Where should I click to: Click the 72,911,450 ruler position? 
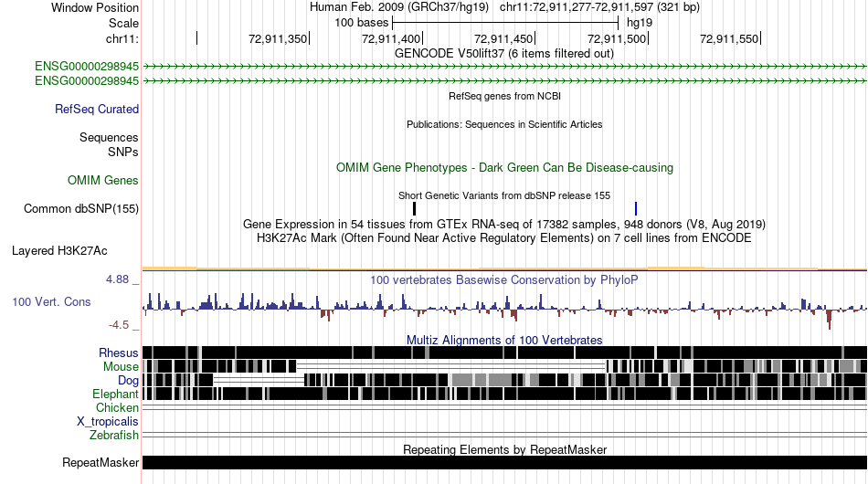[x=503, y=38]
